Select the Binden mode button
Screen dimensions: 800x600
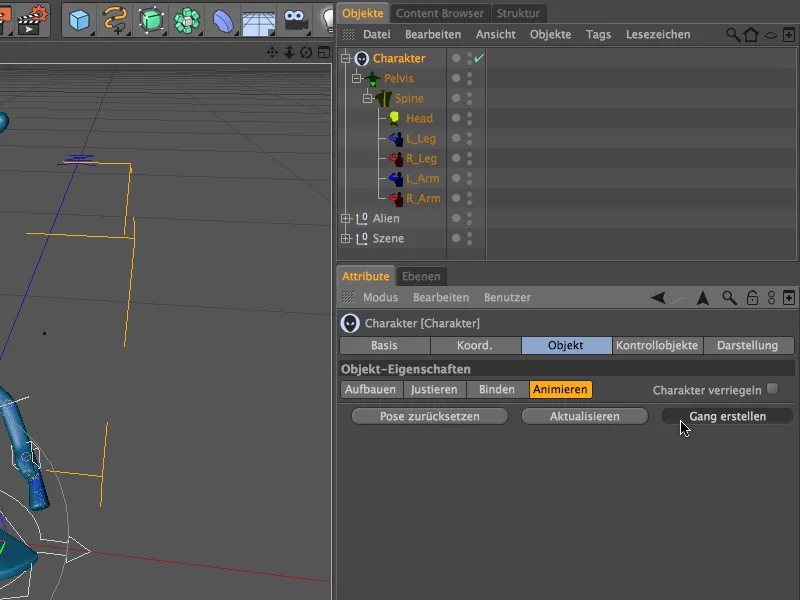tap(496, 389)
